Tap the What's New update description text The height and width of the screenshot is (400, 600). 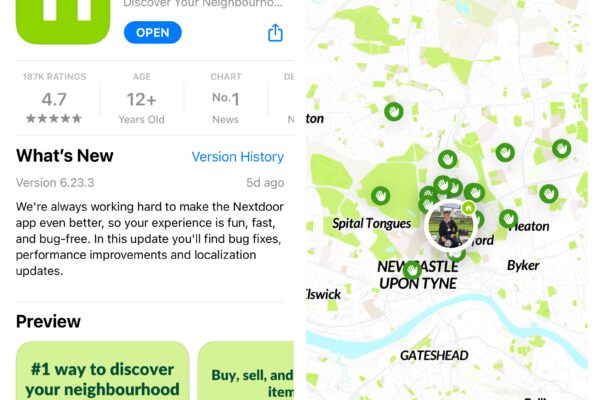[150, 239]
